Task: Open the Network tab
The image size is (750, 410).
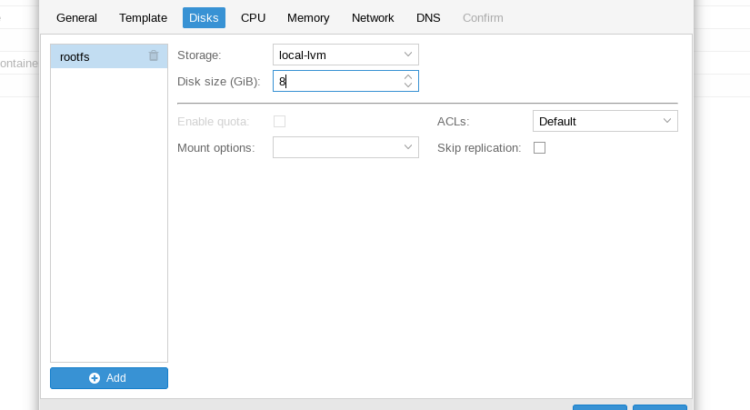Action: coord(373,18)
